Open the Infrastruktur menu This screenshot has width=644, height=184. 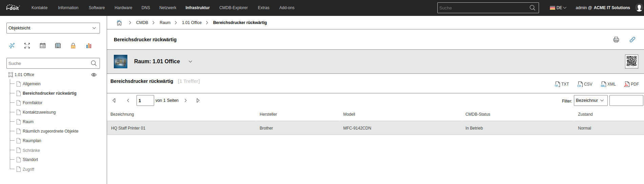coord(198,8)
